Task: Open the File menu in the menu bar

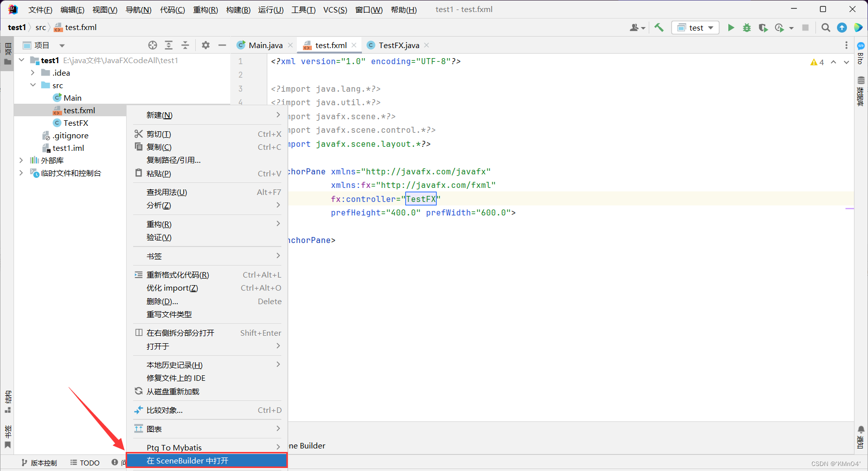Action: click(41, 10)
